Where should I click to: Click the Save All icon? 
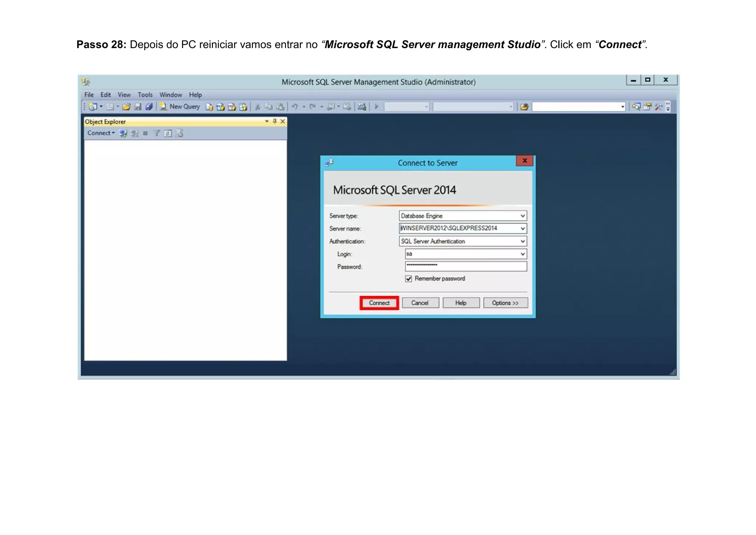coord(149,107)
